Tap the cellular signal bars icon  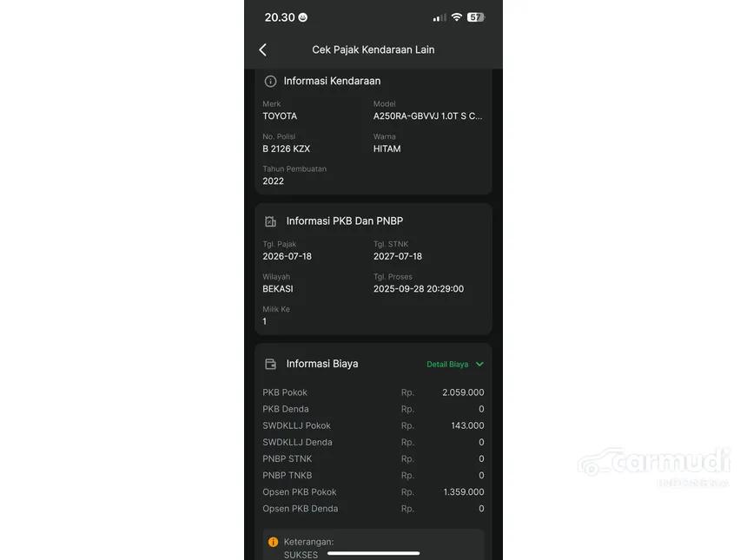[x=440, y=17]
